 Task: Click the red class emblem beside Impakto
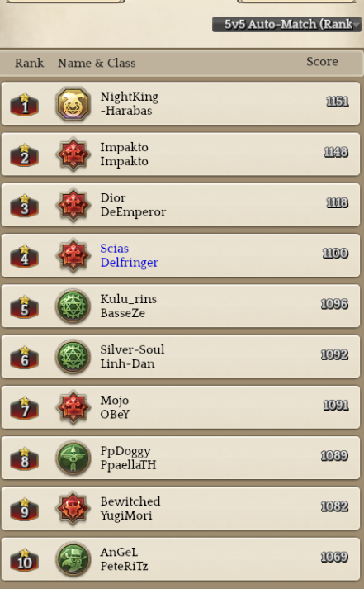coord(73,154)
